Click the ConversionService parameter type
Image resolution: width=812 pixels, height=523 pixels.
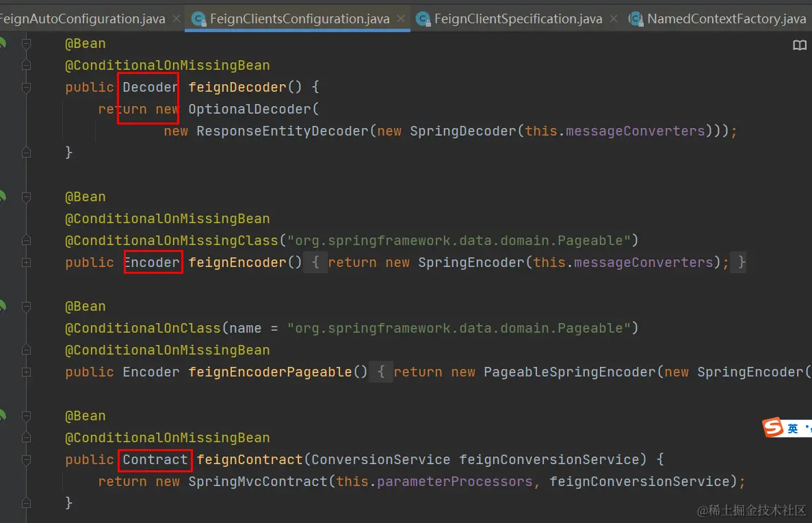380,459
